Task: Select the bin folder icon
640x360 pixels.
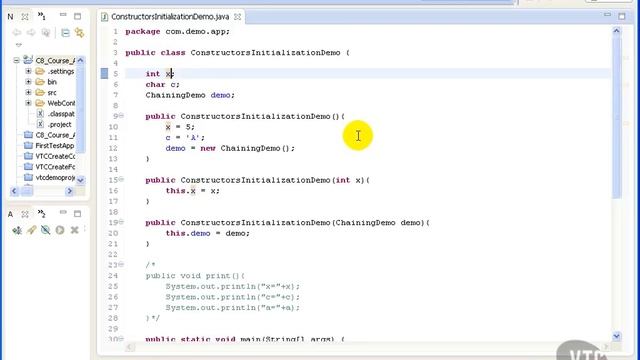Action: tap(40, 82)
